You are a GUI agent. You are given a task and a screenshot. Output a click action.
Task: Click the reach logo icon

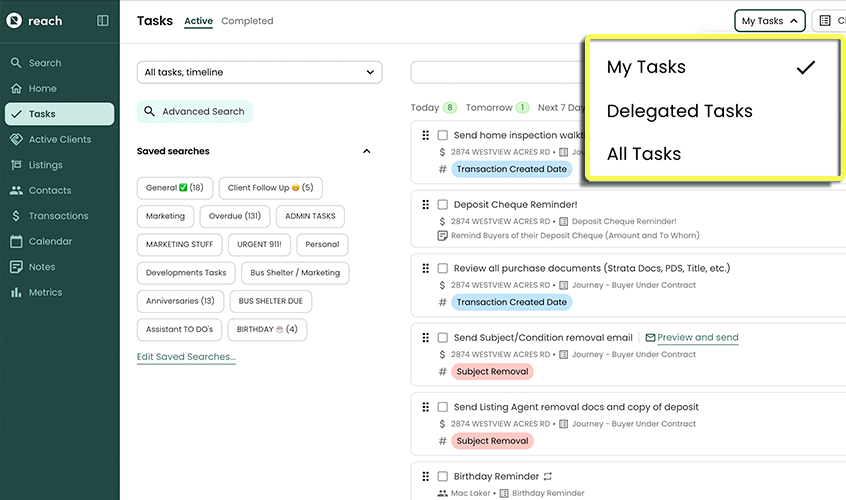[x=14, y=20]
